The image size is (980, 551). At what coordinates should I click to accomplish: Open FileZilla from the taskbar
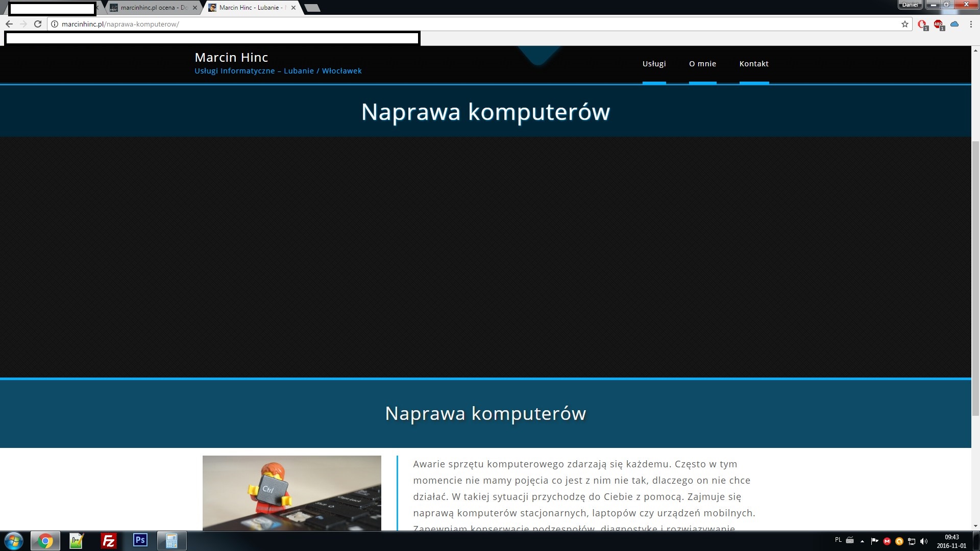[x=108, y=541]
